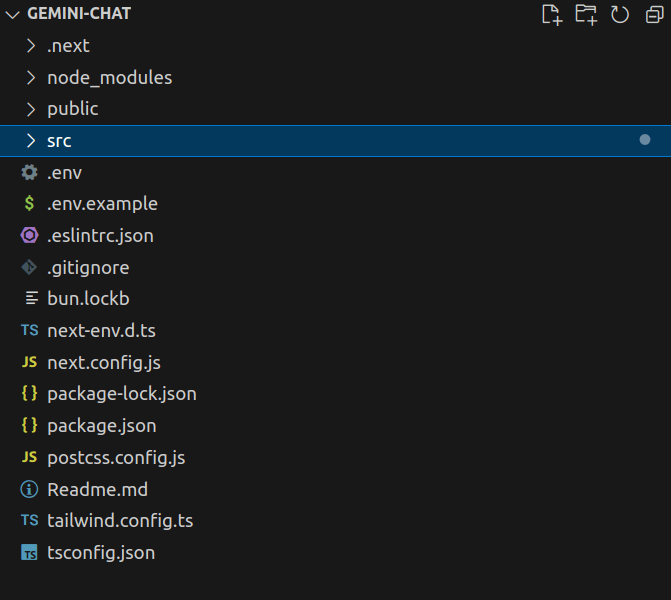Click the GEMINI-CHAT header title
This screenshot has height=600, width=671.
(79, 14)
